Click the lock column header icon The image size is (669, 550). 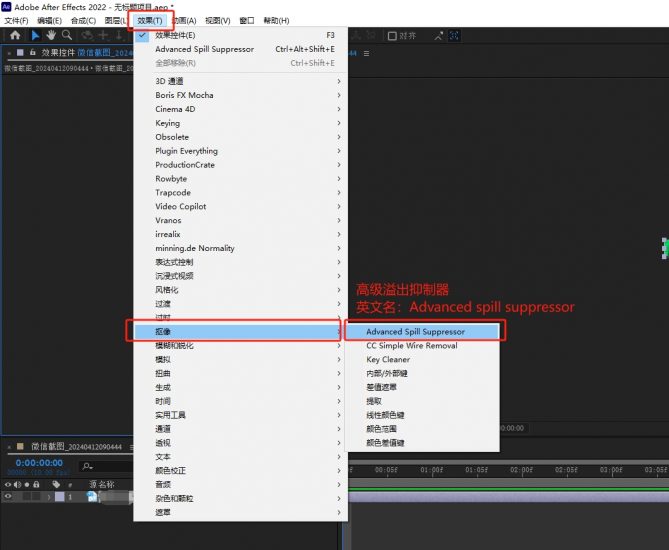[x=36, y=484]
